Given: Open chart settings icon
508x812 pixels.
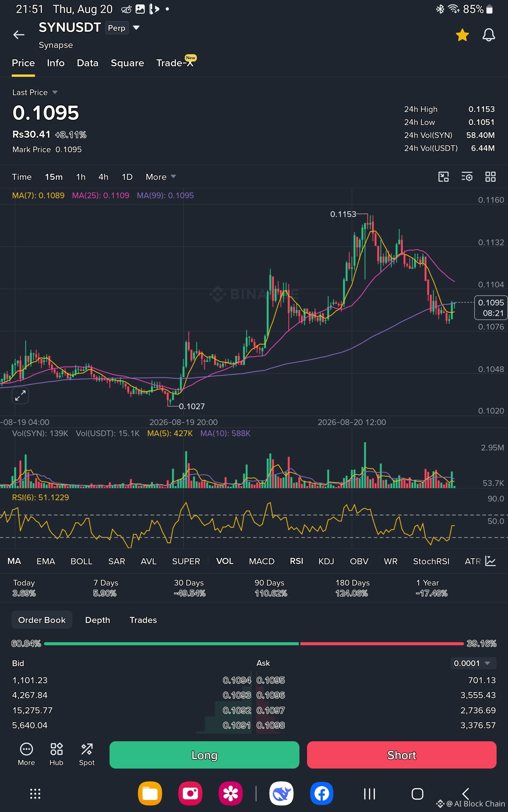Looking at the screenshot, I should [467, 177].
